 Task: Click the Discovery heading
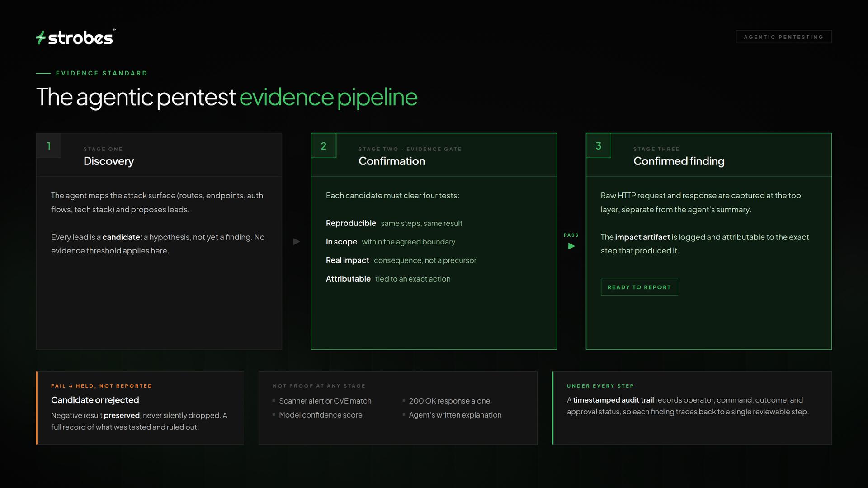[x=109, y=161]
